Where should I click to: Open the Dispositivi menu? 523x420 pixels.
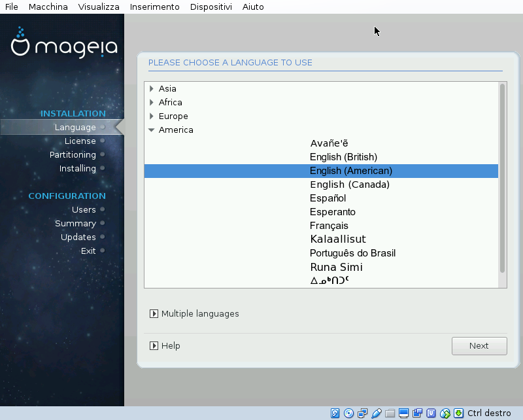pyautogui.click(x=211, y=7)
